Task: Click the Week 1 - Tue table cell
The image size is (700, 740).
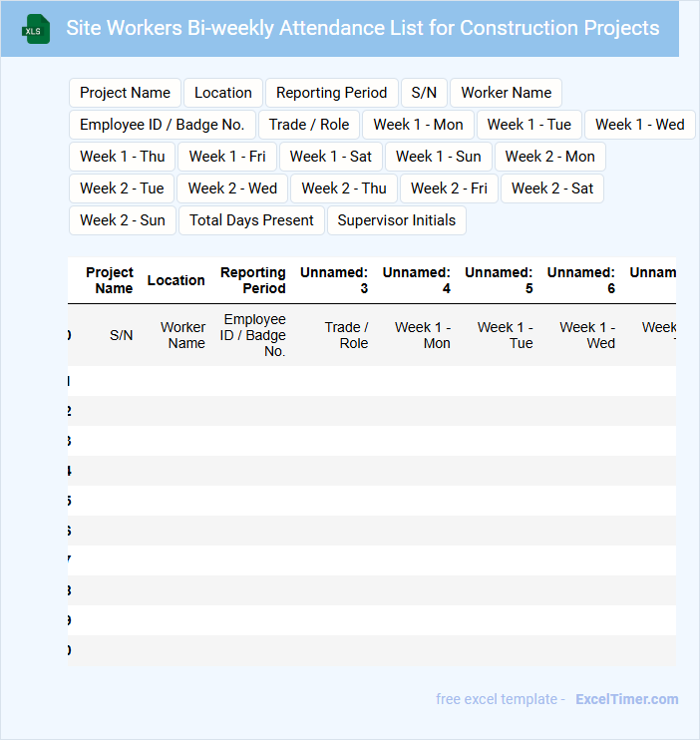Action: click(x=506, y=335)
